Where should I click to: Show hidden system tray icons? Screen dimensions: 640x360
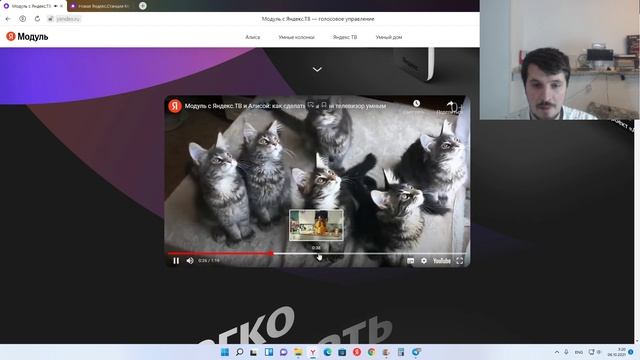[x=557, y=352]
